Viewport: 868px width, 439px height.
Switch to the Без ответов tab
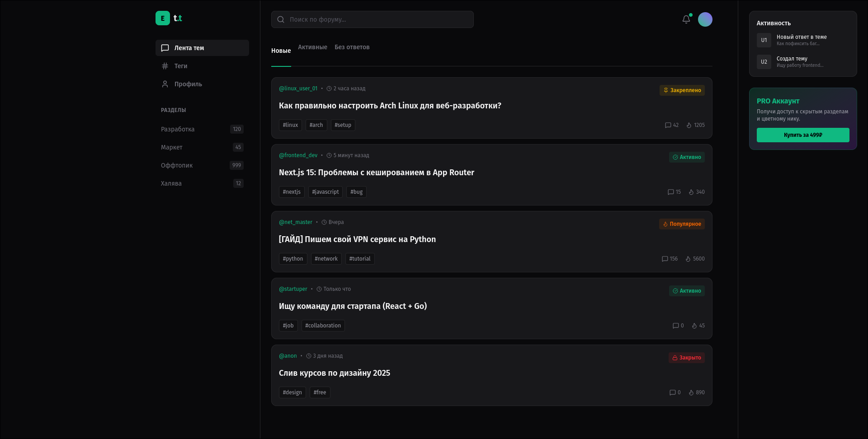[352, 47]
